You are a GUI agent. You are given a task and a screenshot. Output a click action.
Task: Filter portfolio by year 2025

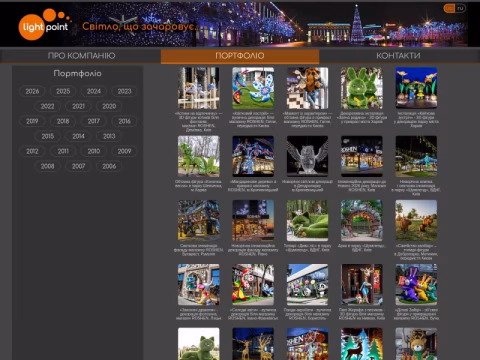coord(63,91)
